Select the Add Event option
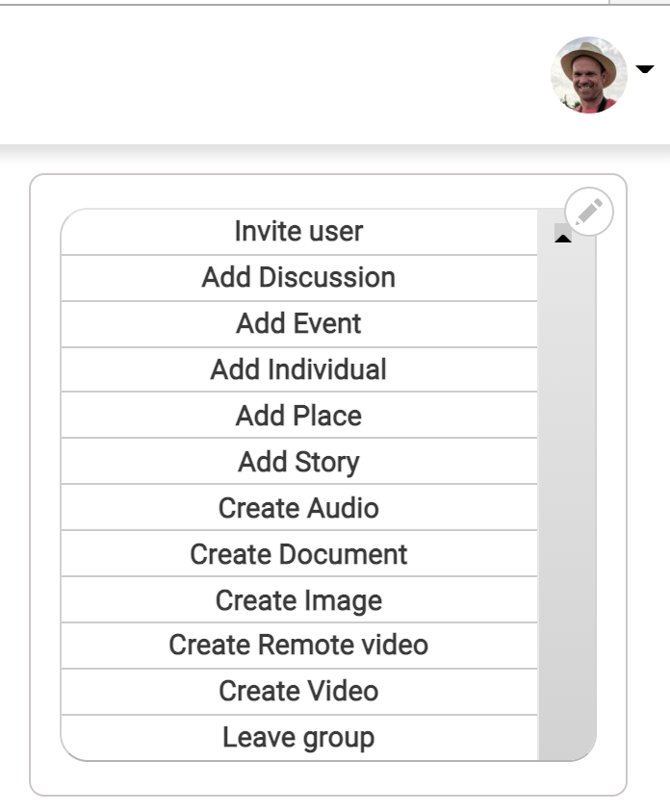 click(299, 323)
